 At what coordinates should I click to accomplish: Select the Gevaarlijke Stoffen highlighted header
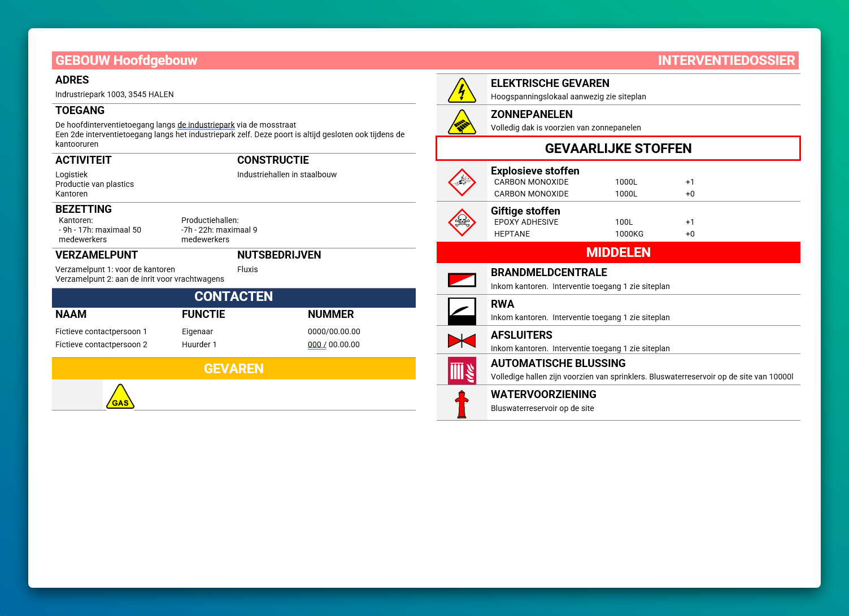point(618,148)
